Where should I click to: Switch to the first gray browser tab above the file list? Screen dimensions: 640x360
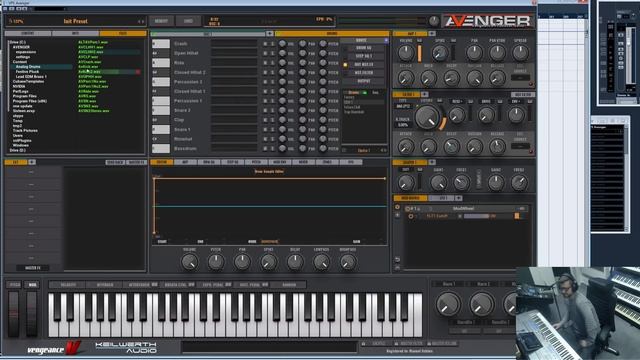coord(28,33)
